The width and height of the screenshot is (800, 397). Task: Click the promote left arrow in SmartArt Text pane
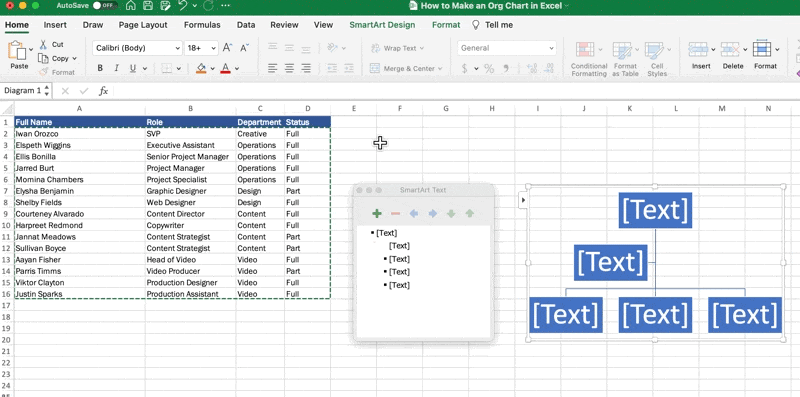pyautogui.click(x=414, y=213)
